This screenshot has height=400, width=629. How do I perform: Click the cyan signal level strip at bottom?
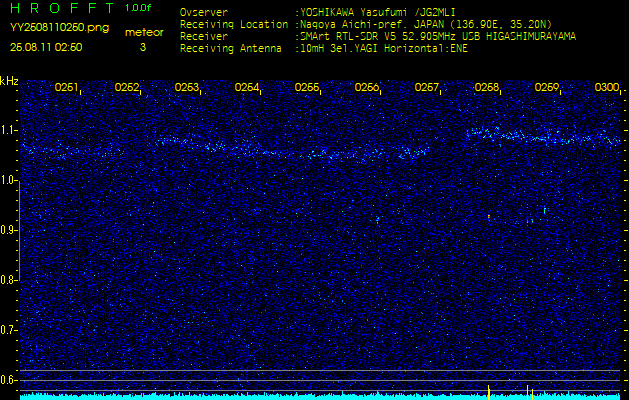click(x=320, y=397)
